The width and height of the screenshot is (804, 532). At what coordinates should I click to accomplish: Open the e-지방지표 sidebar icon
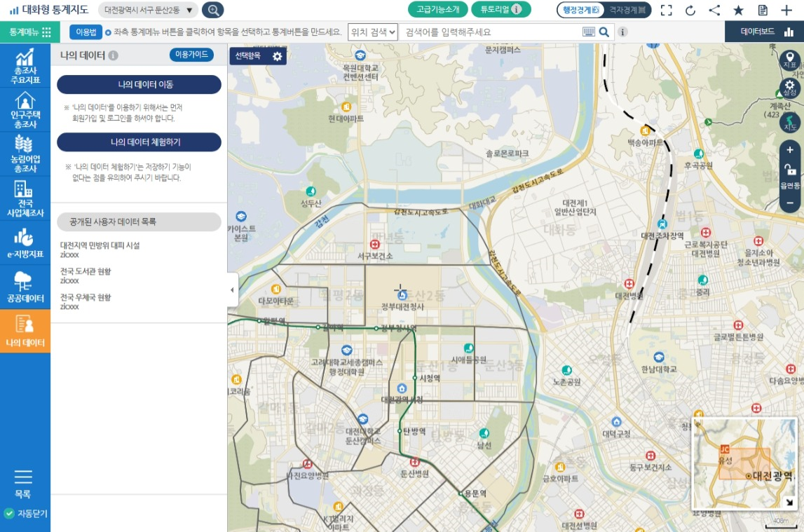25,243
